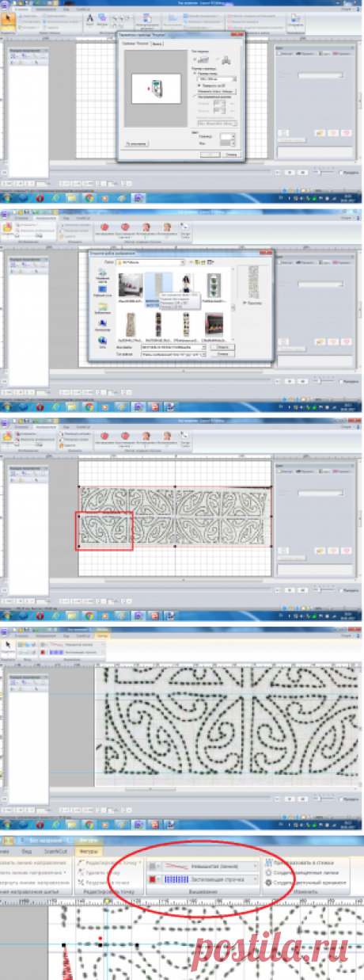
Task: Open the Невышитая (линия) sew type dropdown
Action: (210, 866)
